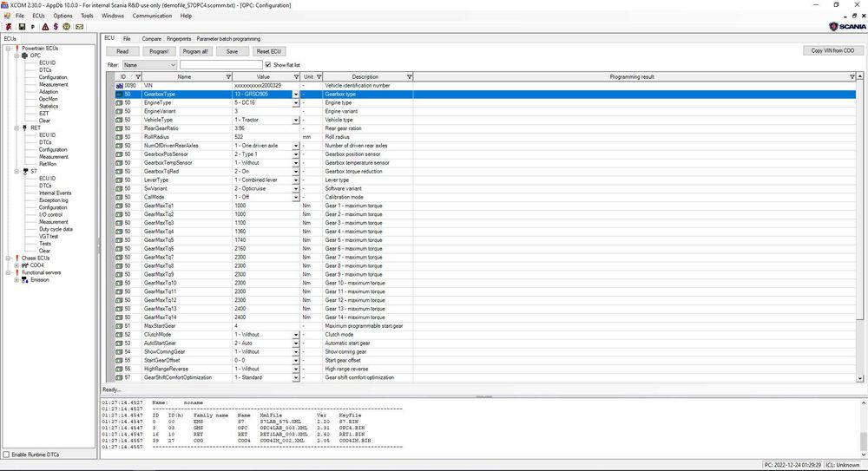
Task: Click the Program all! button
Action: point(195,51)
